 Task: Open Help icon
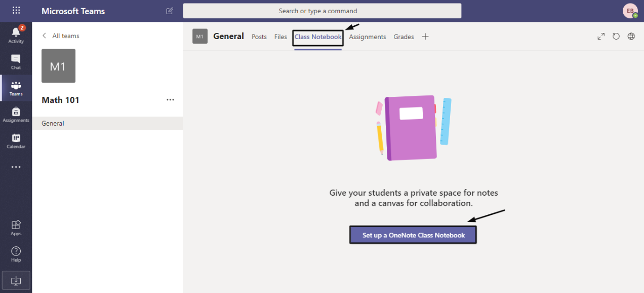pos(16,254)
